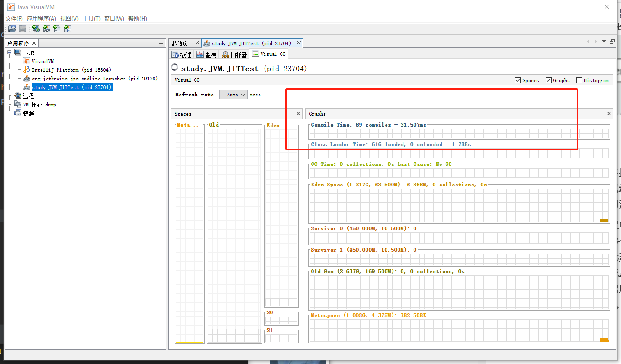Click the Old Gen graph area
Screen dimensions: 621x364
click(459, 292)
